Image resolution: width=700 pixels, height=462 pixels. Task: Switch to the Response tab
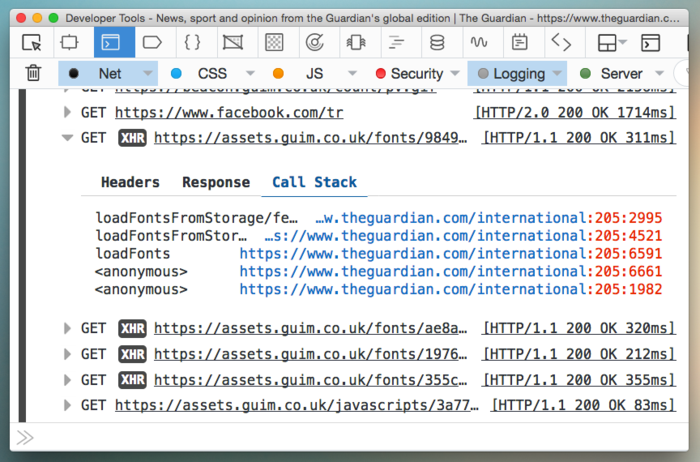[216, 182]
